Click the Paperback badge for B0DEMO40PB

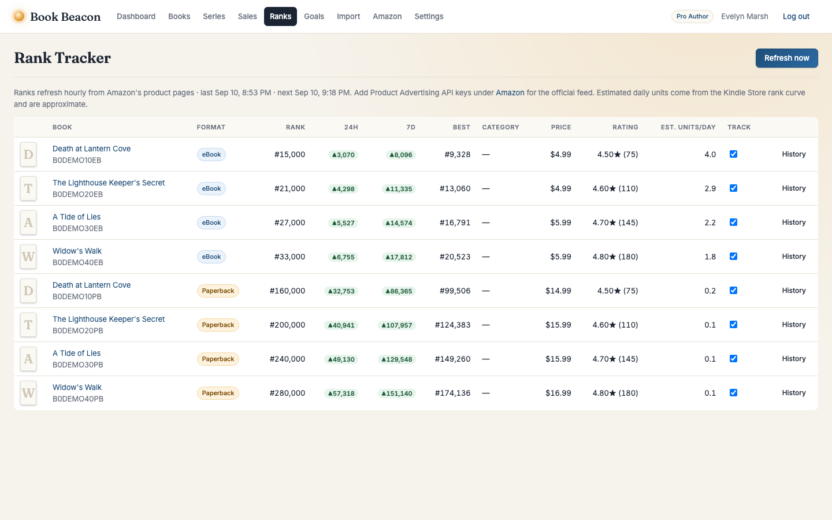[x=218, y=393]
